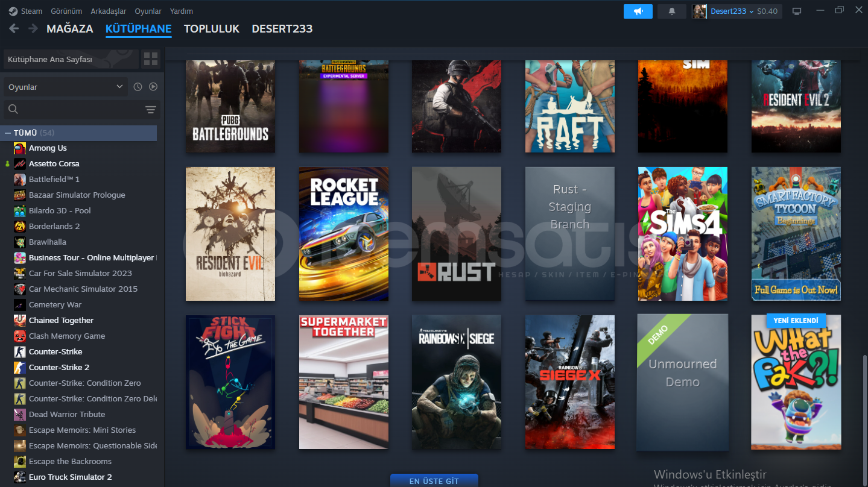Collapse the TÜMÜ games category
The height and width of the screenshot is (487, 868).
[7, 133]
